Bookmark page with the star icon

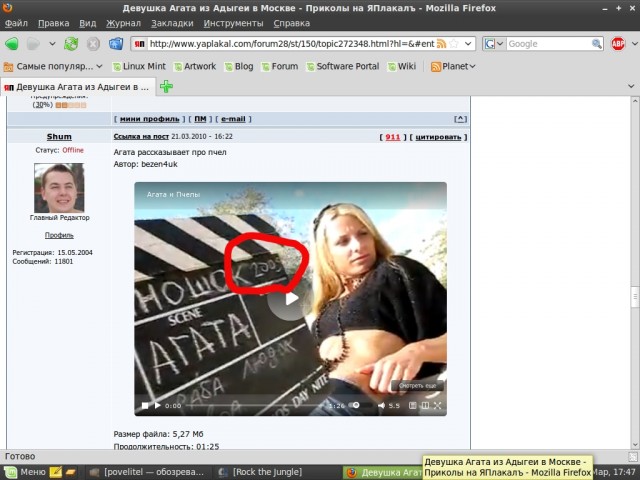coord(454,44)
